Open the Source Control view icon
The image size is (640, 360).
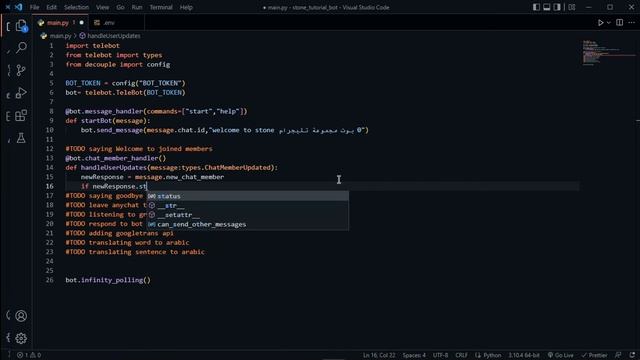[x=21, y=70]
